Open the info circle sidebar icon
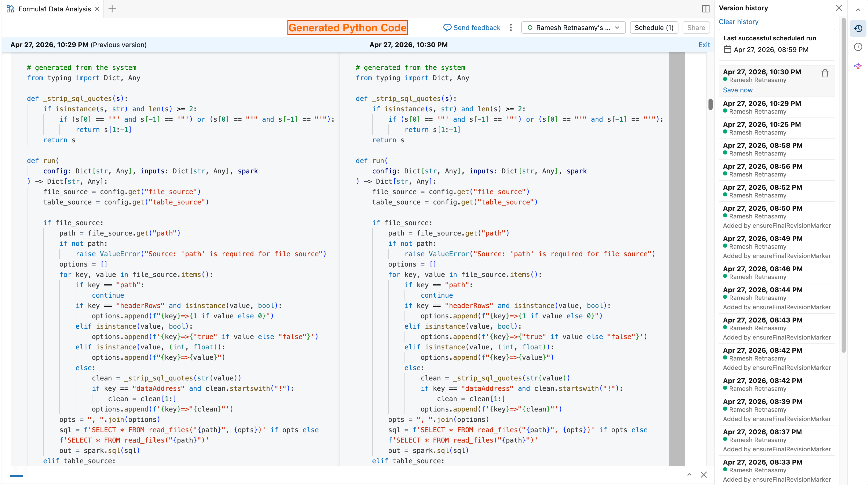Viewport: 868px width, 485px height. [x=858, y=47]
